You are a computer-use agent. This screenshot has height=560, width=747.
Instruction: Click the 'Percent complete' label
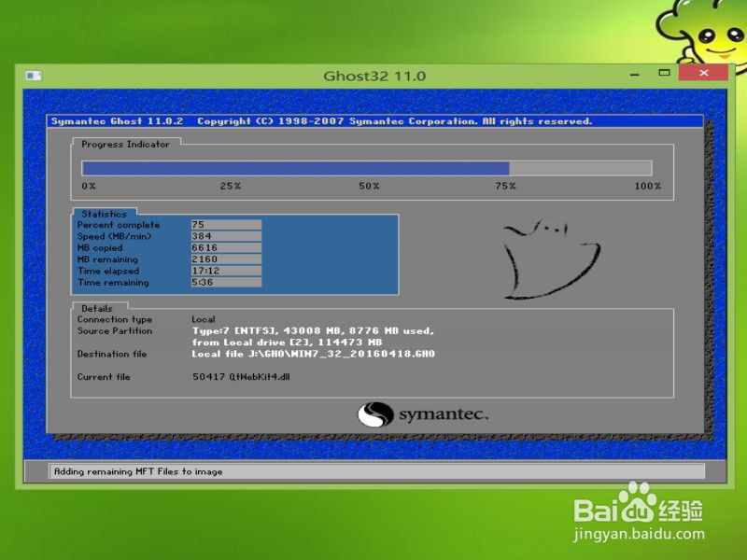click(x=119, y=225)
